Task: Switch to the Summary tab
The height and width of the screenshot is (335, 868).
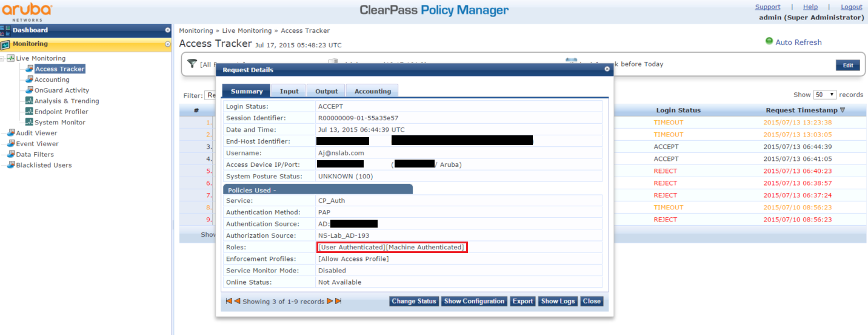Action: 247,91
